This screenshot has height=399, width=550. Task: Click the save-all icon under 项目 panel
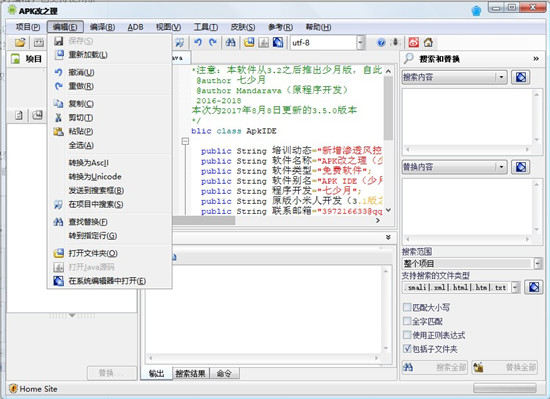37,115
